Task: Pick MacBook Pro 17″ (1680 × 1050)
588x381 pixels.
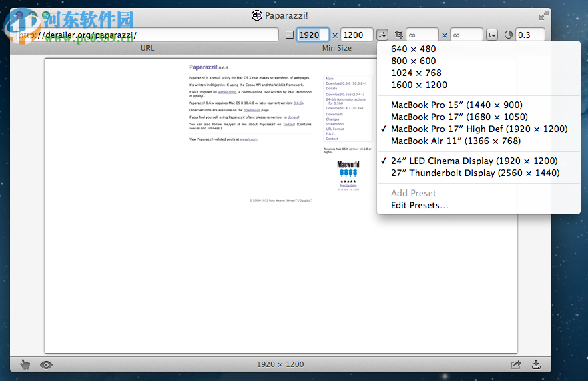Action: pos(479,117)
